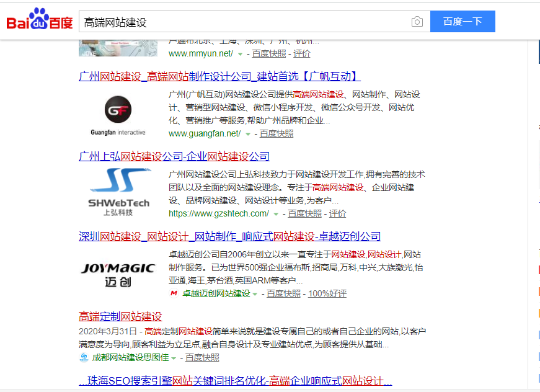Open 百度快照 for the 成都网站建设思图佳 result
The image size is (540, 392).
[202, 357]
